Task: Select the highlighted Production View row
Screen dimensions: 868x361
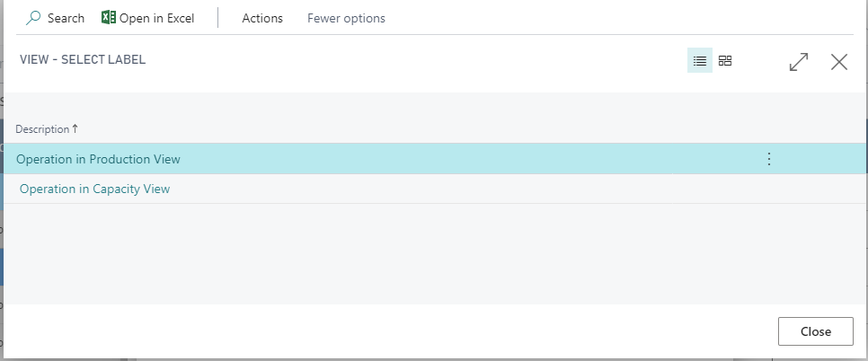Action: pyautogui.click(x=435, y=159)
